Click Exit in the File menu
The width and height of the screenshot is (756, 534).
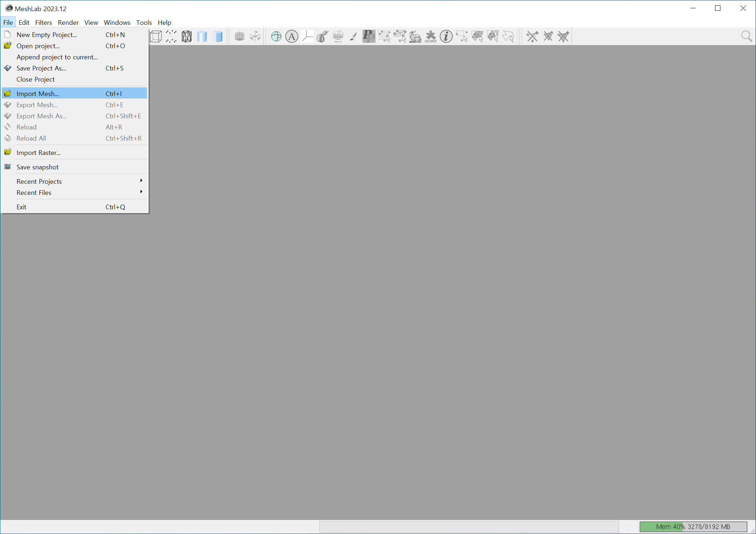click(x=22, y=207)
